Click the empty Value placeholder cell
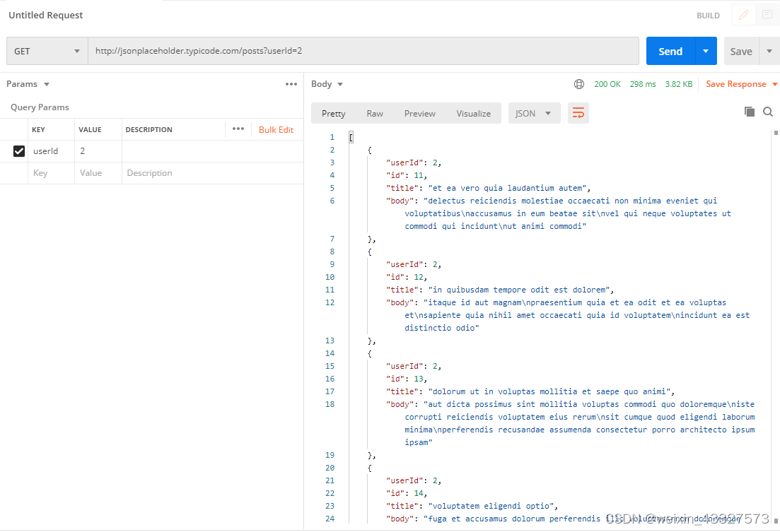Screen dimensions: 780x532 pos(98,173)
